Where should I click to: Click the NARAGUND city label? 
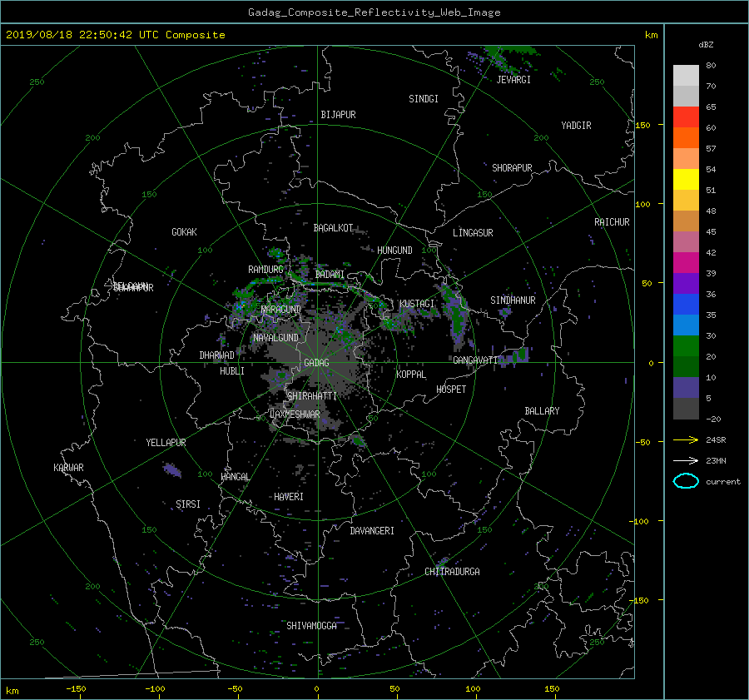(281, 310)
